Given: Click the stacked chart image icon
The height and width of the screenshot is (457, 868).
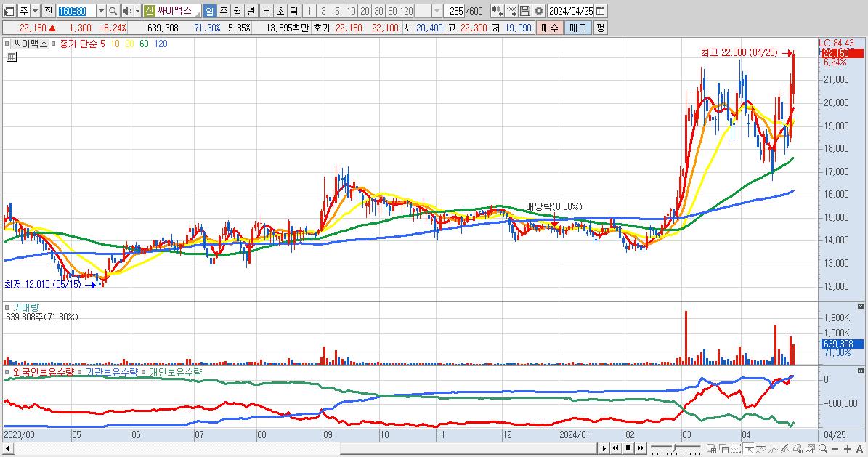Looking at the screenshot, I should pos(811,448).
